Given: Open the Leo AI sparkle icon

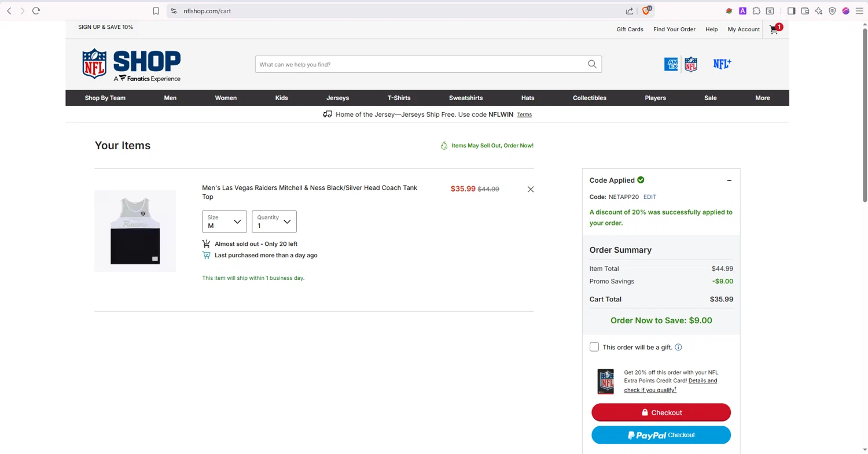Looking at the screenshot, I should click(x=819, y=11).
